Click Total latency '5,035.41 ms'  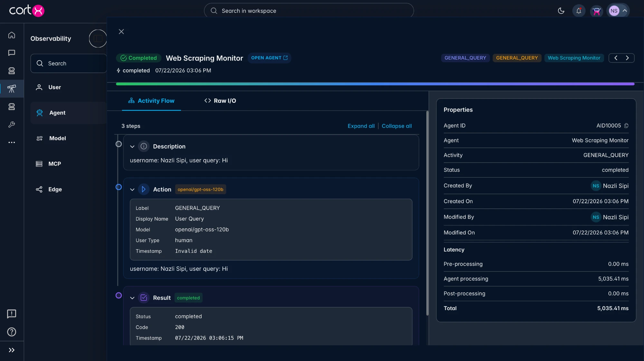pos(613,308)
